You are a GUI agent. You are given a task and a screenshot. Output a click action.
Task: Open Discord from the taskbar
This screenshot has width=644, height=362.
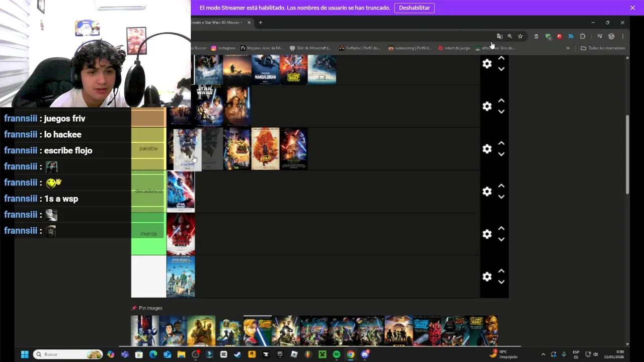(365, 354)
